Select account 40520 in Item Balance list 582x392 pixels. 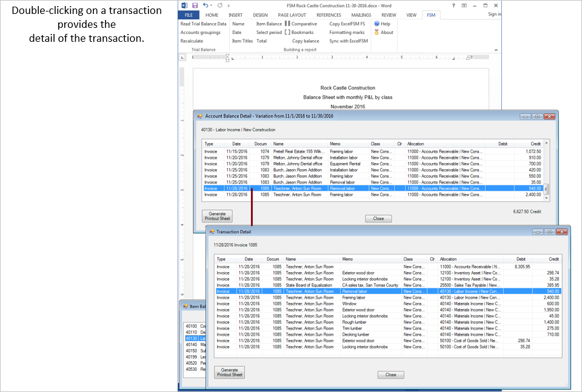[x=195, y=363]
